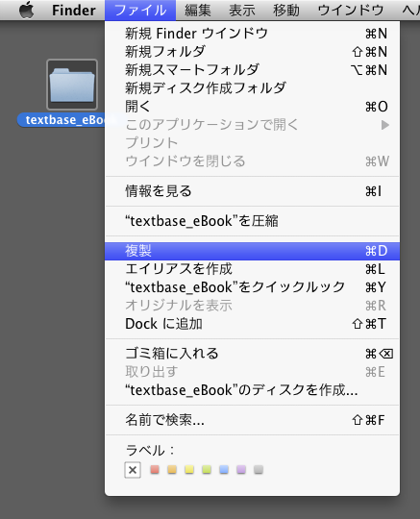The height and width of the screenshot is (519, 420).
Task: Select 新規フォルダ menu item
Action: (x=252, y=52)
